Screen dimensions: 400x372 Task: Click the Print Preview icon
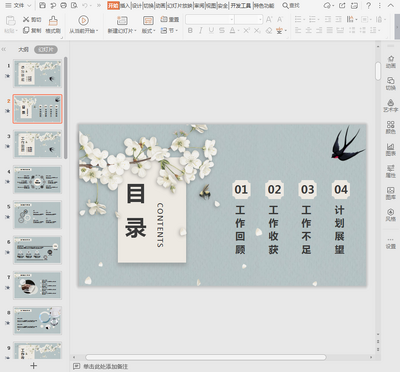(74, 6)
